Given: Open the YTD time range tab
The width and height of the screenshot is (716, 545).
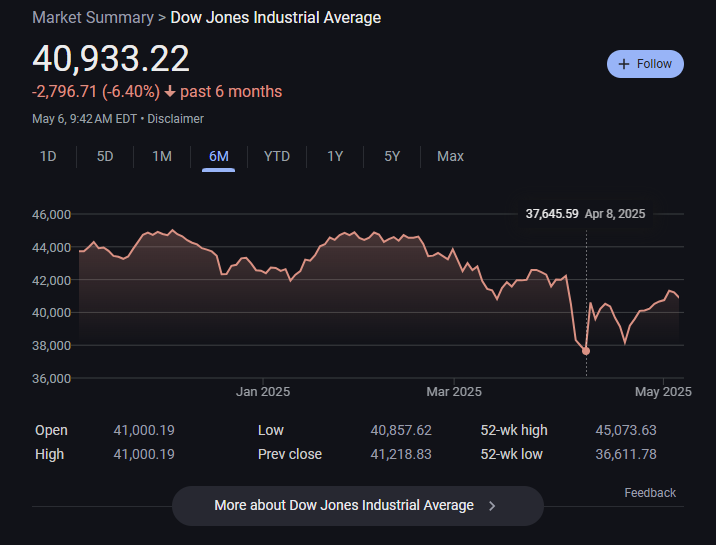Looking at the screenshot, I should [277, 157].
